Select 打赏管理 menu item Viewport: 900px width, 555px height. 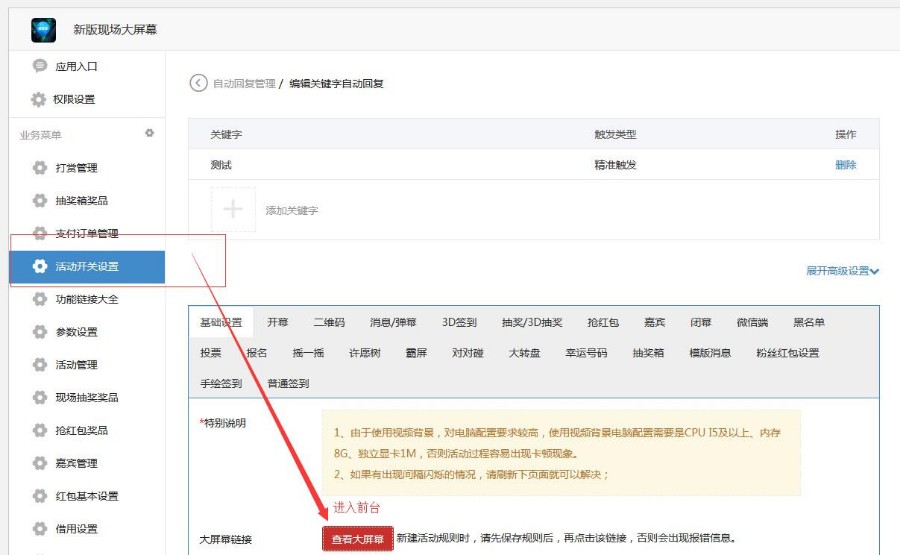76,168
